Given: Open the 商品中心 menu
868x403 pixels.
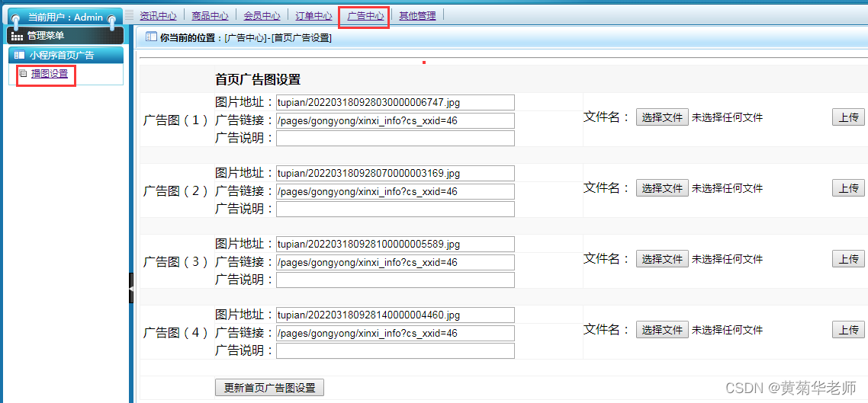Looking at the screenshot, I should 210,16.
